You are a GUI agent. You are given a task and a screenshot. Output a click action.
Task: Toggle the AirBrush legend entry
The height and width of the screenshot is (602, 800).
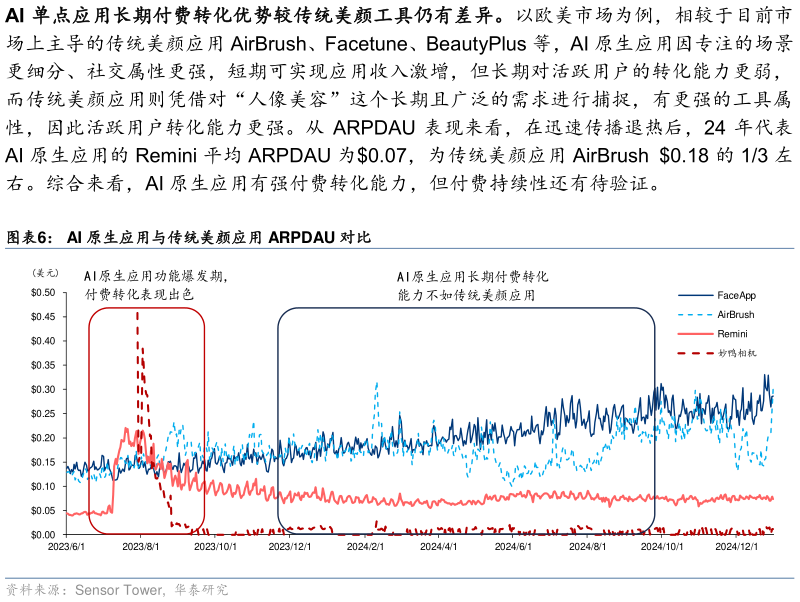(736, 315)
